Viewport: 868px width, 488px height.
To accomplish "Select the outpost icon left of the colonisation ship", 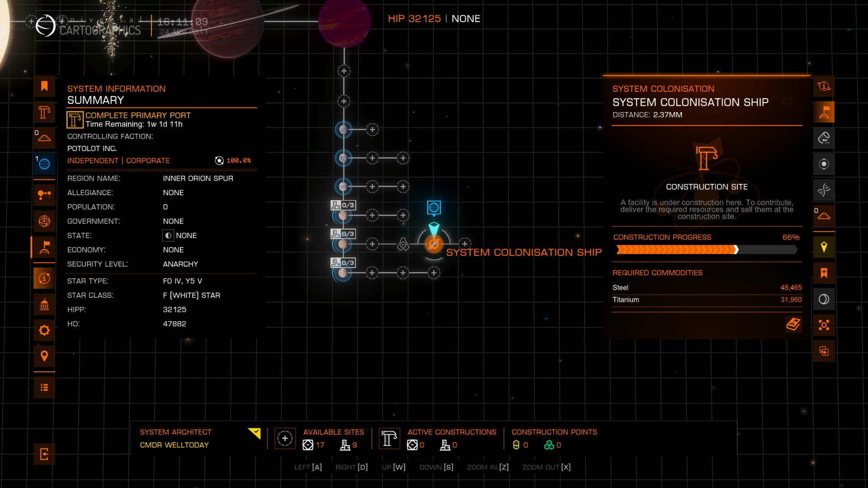I will point(403,244).
